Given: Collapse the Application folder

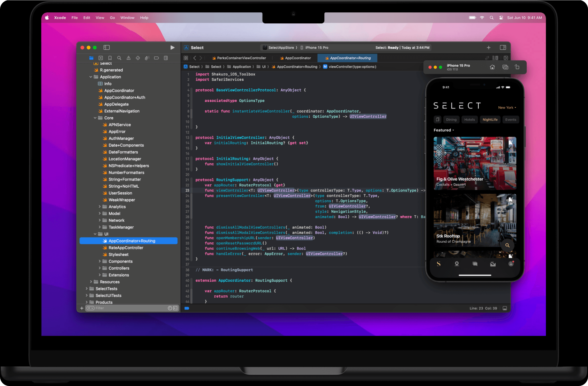Looking at the screenshot, I should click(x=91, y=77).
